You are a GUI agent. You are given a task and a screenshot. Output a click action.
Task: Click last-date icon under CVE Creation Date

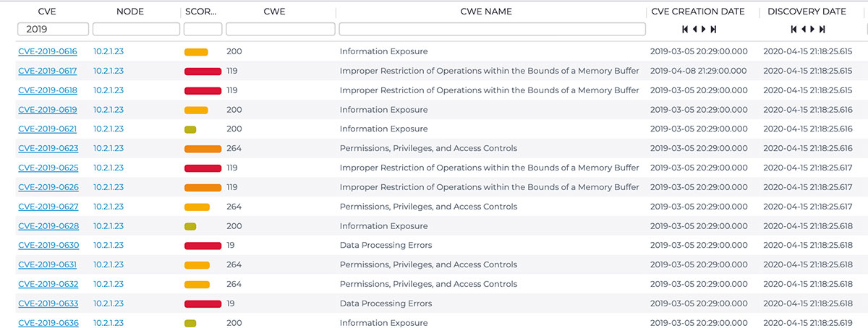[713, 30]
